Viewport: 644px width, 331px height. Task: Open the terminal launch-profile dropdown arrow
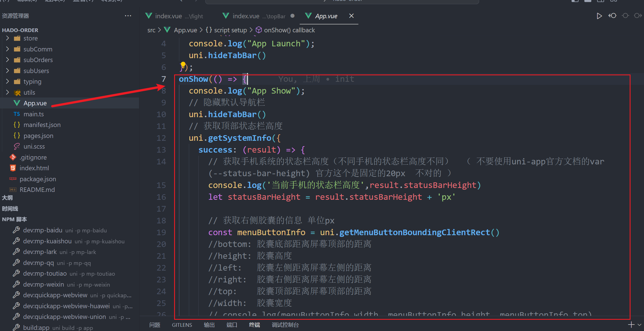[x=640, y=325]
